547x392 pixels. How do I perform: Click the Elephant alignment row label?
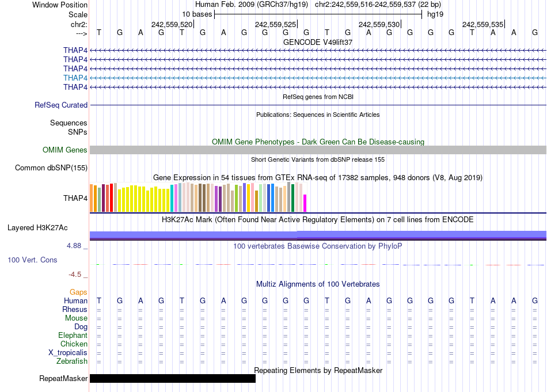click(73, 336)
